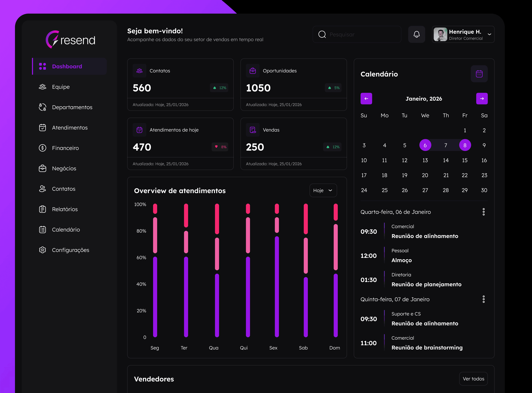This screenshot has width=532, height=393.
Task: Go to previous month with left arrow
Action: tap(366, 99)
